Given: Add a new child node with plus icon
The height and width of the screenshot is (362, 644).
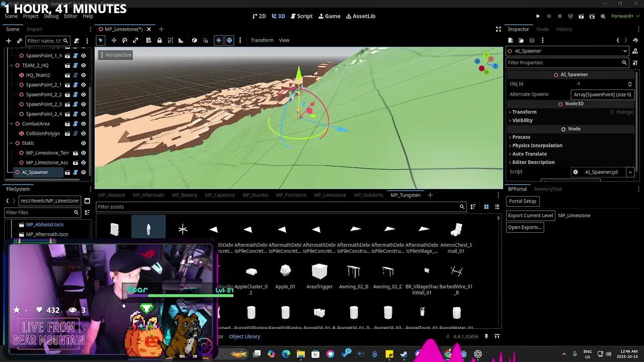Looking at the screenshot, I should pyautogui.click(x=9, y=41).
